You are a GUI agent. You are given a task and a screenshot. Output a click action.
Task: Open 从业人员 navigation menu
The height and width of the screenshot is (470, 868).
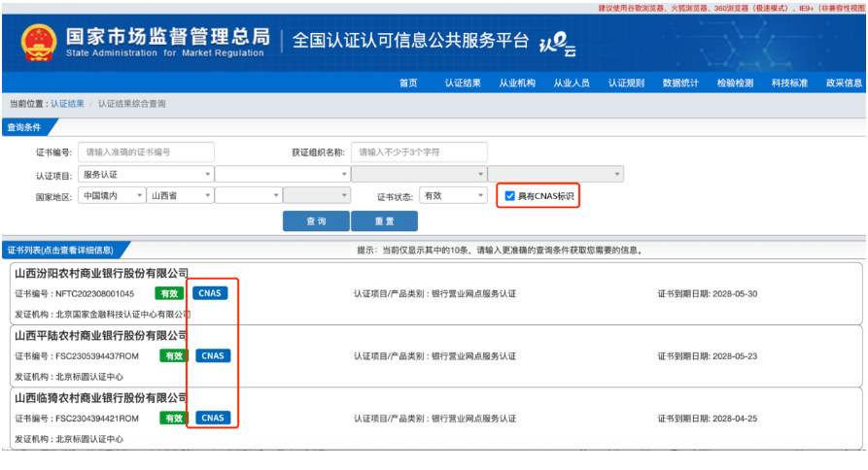572,83
